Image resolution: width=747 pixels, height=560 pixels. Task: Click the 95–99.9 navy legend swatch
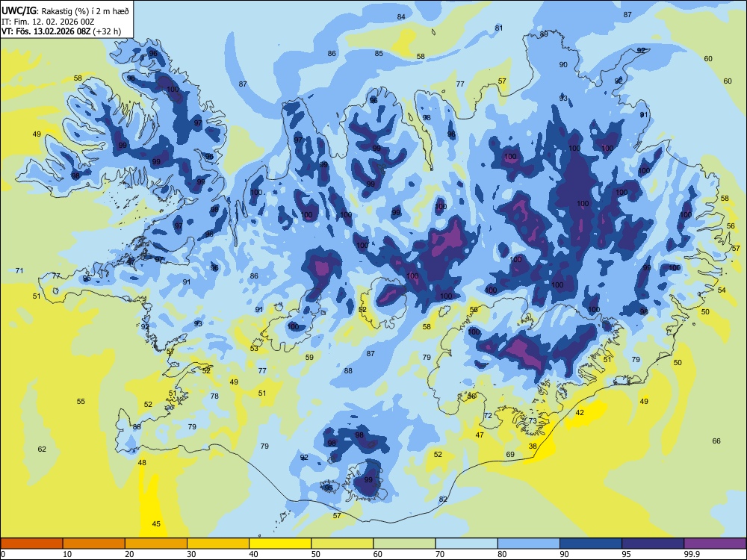[653, 544]
